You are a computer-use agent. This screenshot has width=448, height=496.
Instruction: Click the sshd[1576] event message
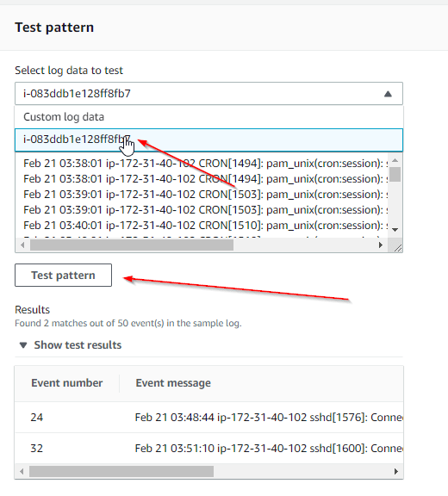(269, 418)
